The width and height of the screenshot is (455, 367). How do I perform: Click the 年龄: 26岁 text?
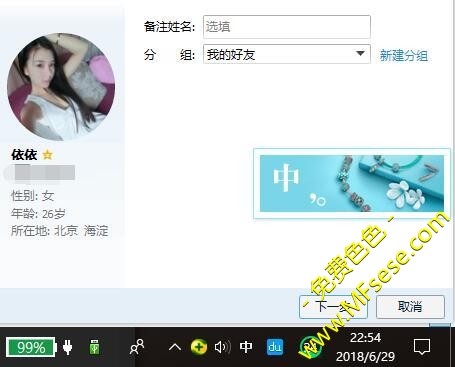pos(38,213)
